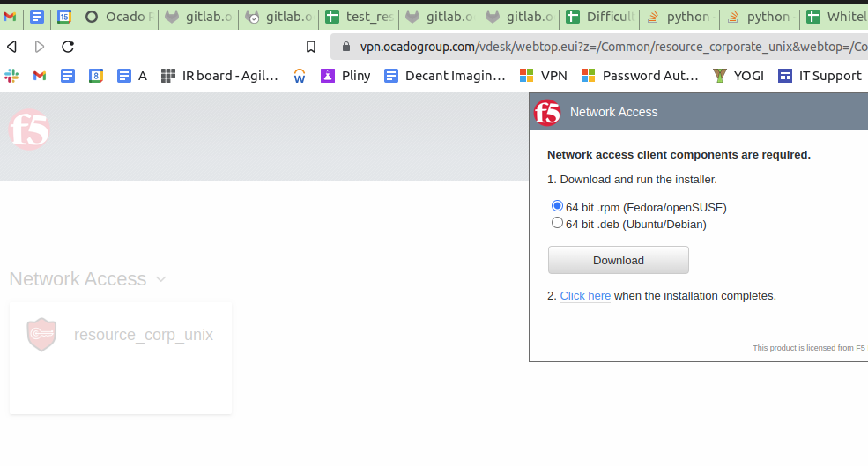Click the browser back arrow
The width and height of the screenshot is (868, 466).
11,47
